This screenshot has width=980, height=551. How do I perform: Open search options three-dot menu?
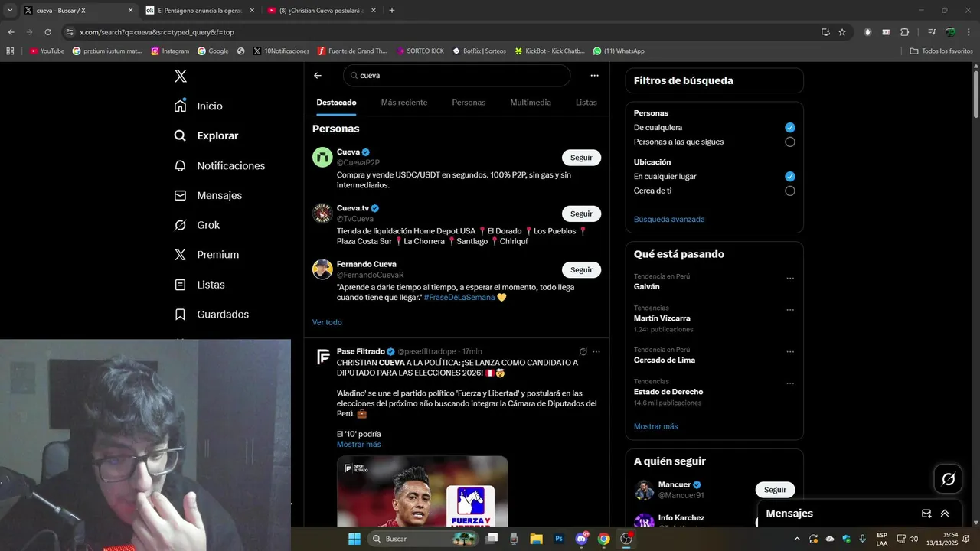594,76
